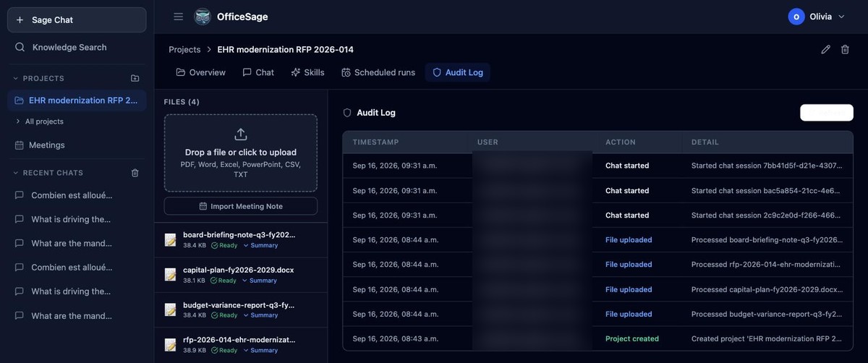
Task: Click the Ready status badge of board-briefing-note-q3
Action: click(x=224, y=245)
